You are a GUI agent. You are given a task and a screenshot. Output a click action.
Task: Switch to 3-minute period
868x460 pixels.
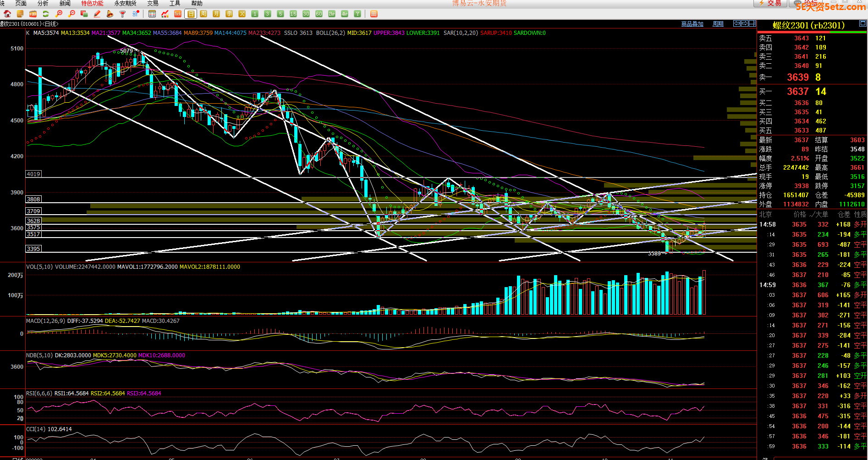point(268,14)
